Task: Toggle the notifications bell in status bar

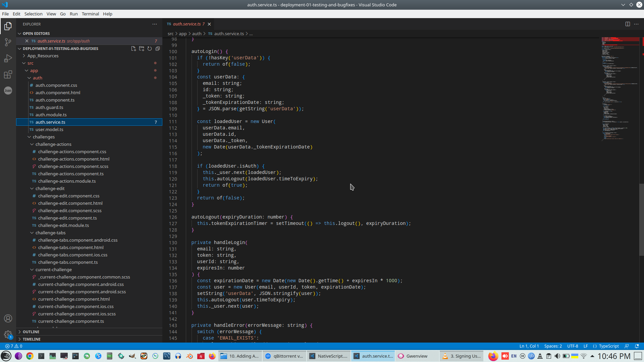Action: (x=637, y=346)
